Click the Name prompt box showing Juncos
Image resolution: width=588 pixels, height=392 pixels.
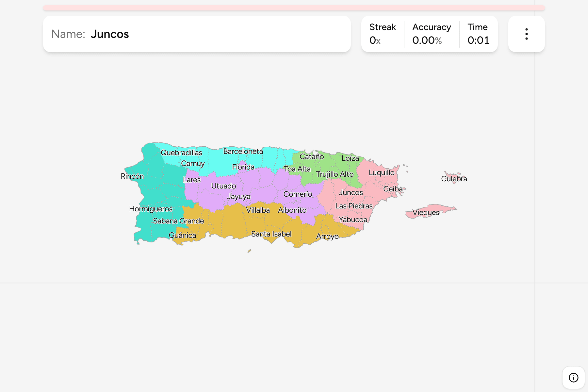click(x=197, y=34)
